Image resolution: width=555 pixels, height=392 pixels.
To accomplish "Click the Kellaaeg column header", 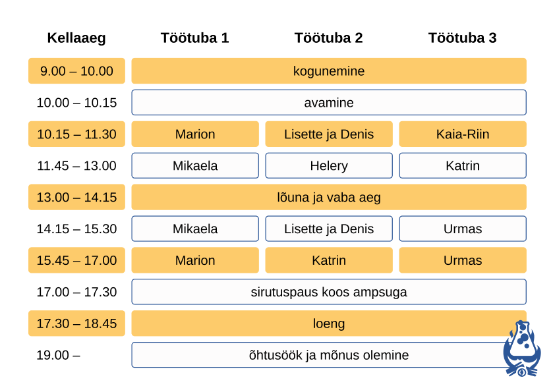I will (76, 38).
